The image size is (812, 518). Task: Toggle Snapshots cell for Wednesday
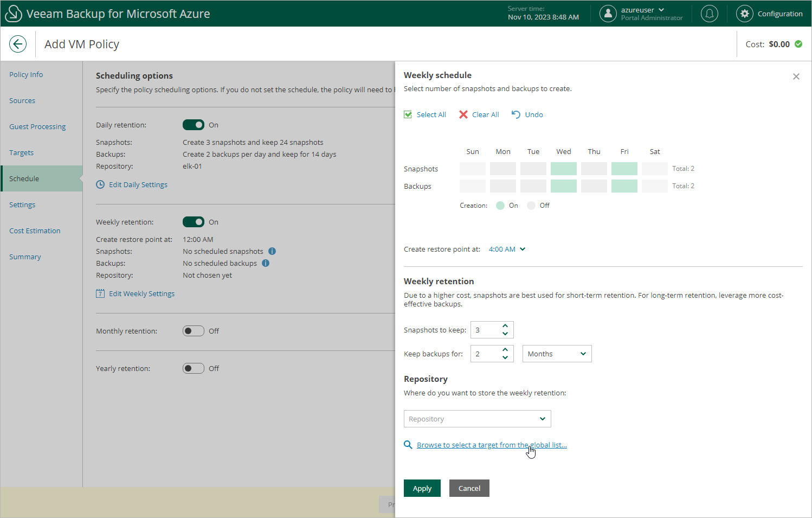pos(564,169)
